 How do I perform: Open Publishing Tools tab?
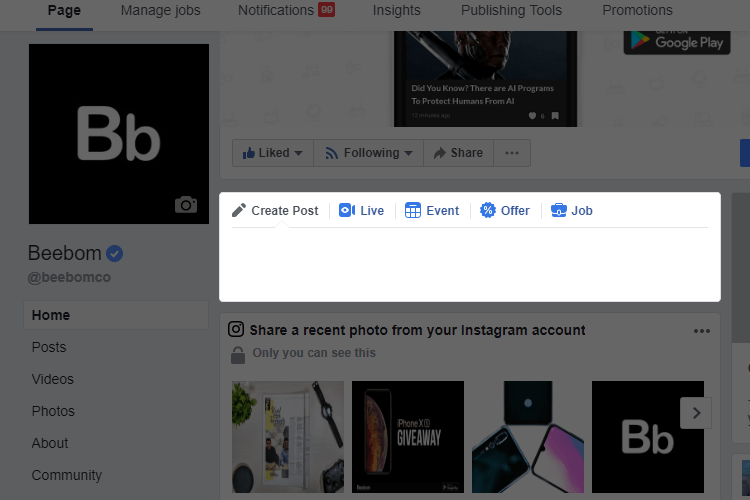pyautogui.click(x=511, y=11)
